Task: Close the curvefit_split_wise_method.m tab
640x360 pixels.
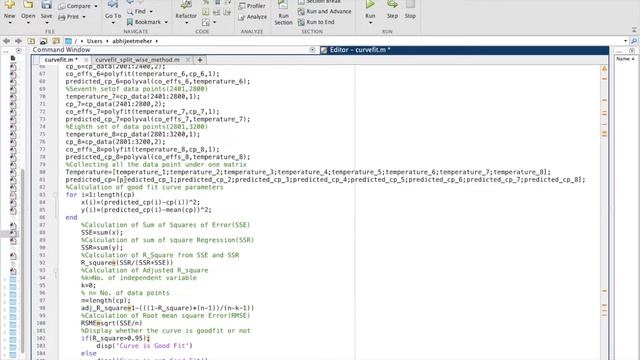Action: click(188, 60)
